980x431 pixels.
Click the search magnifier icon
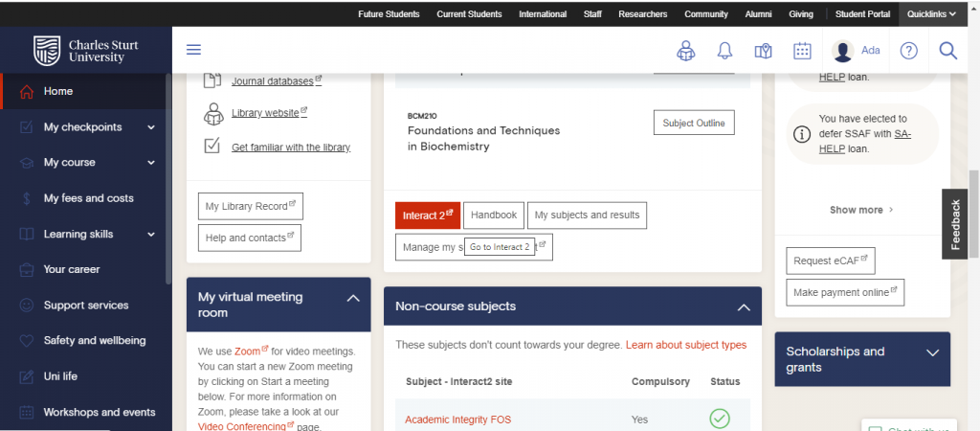[948, 51]
